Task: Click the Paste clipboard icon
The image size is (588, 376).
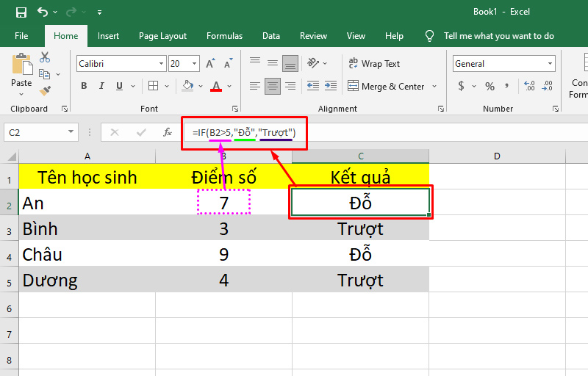Action: click(x=22, y=64)
